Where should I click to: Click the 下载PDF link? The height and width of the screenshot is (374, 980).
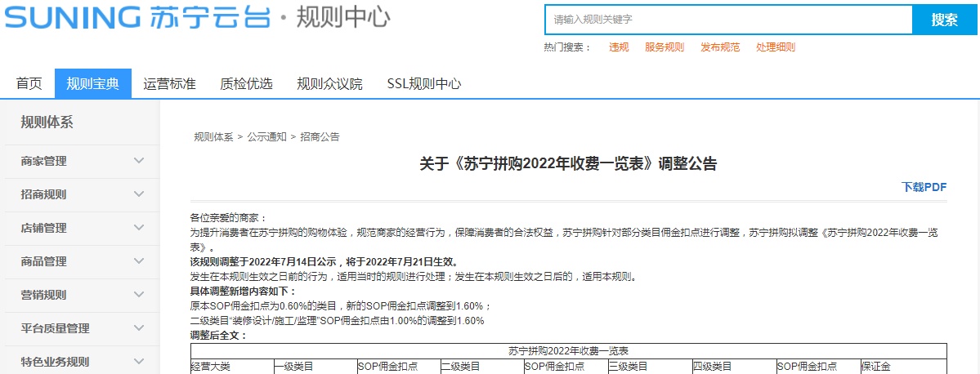pyautogui.click(x=924, y=187)
